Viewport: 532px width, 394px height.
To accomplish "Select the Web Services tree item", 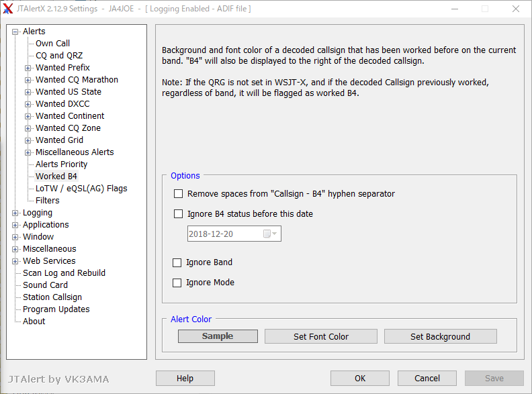I will tap(49, 260).
